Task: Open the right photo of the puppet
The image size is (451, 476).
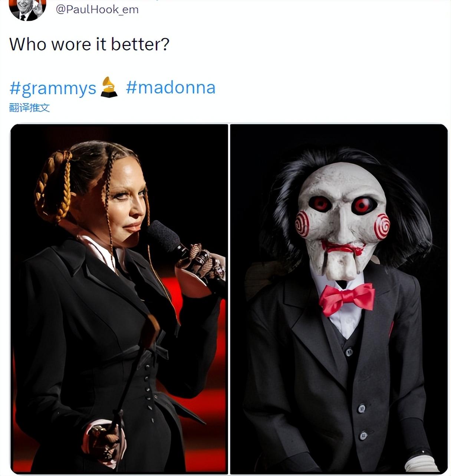Action: pos(339,371)
